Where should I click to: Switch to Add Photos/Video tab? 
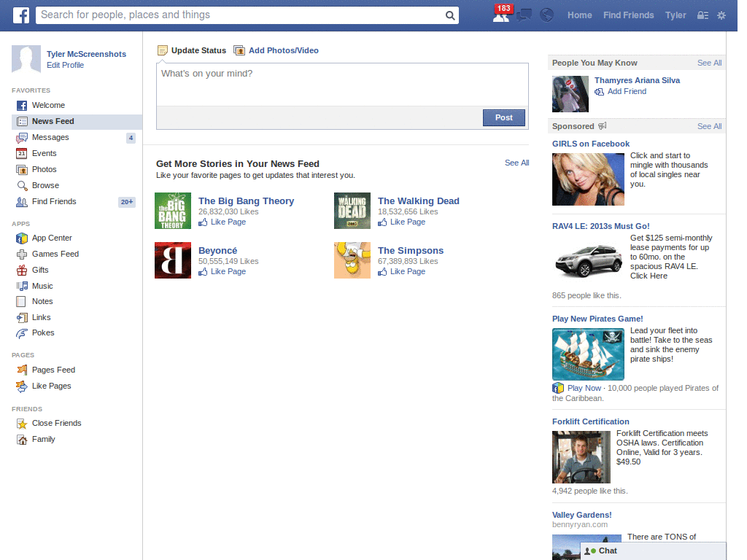tap(283, 51)
